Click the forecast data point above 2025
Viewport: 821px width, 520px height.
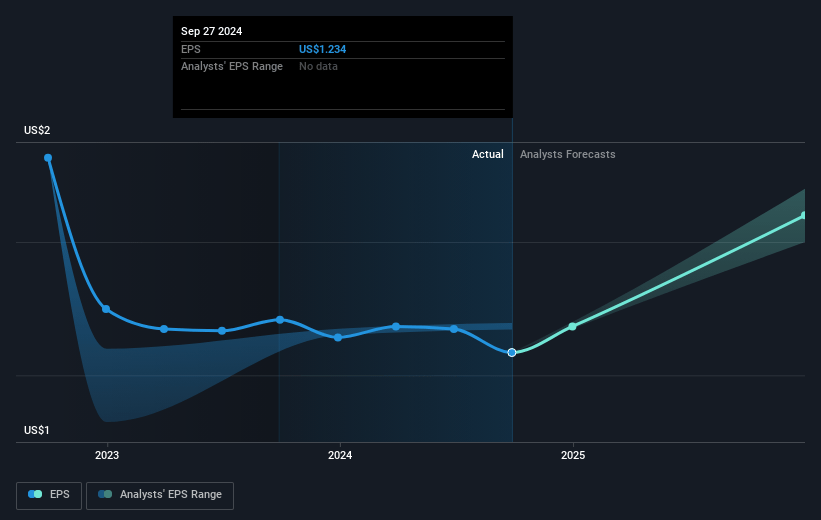(x=572, y=326)
